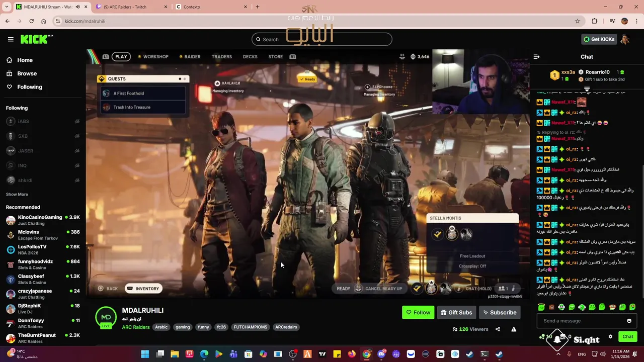This screenshot has width=644, height=362.
Task: Click the Send a message field
Action: click(581, 321)
